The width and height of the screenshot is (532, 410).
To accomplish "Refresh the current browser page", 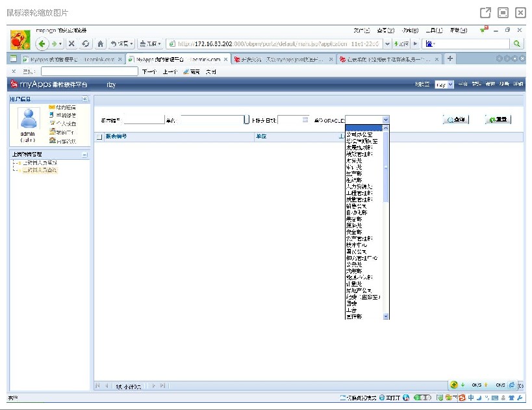I will [x=86, y=44].
